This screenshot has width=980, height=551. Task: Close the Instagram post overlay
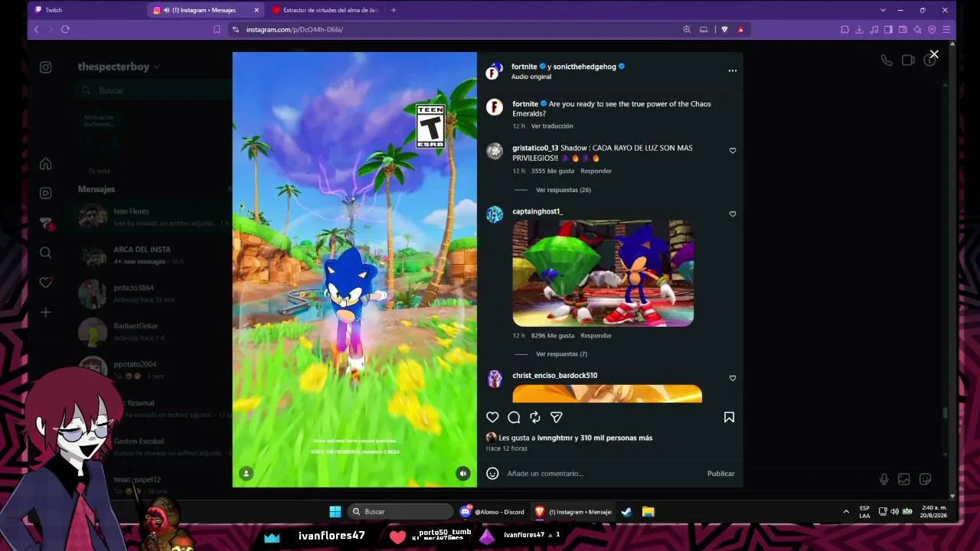pos(934,54)
